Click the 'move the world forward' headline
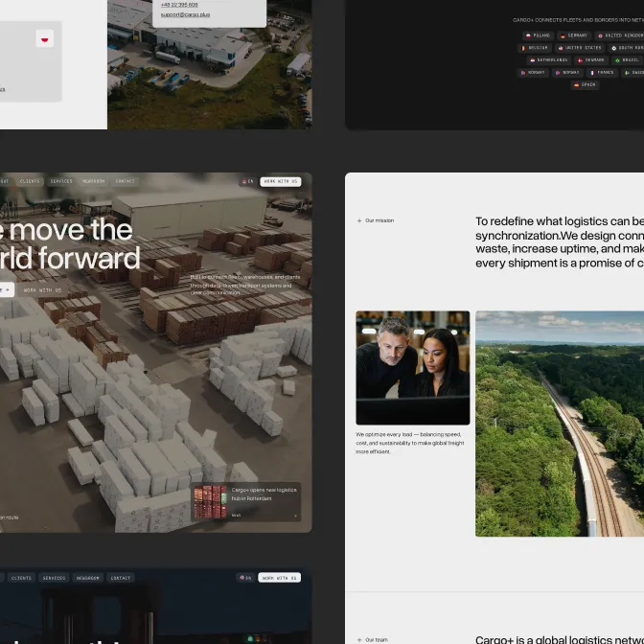Viewport: 644px width, 644px height. click(x=70, y=243)
